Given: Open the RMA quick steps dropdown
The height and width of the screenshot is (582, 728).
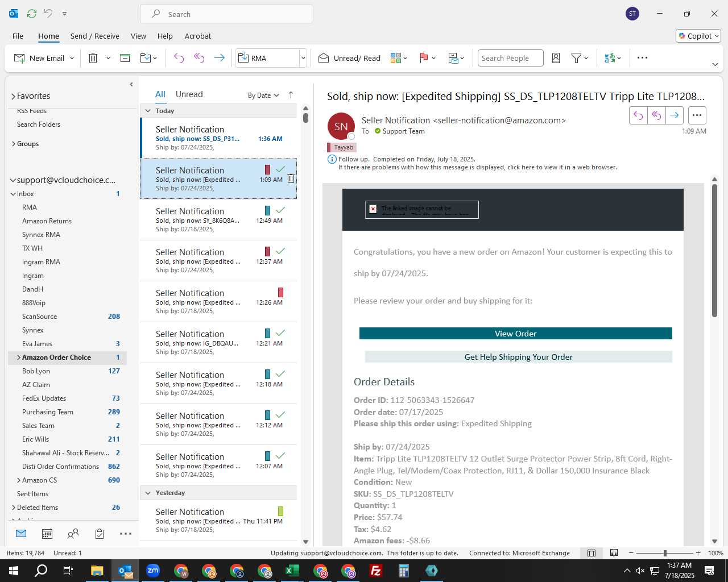Looking at the screenshot, I should [x=303, y=58].
